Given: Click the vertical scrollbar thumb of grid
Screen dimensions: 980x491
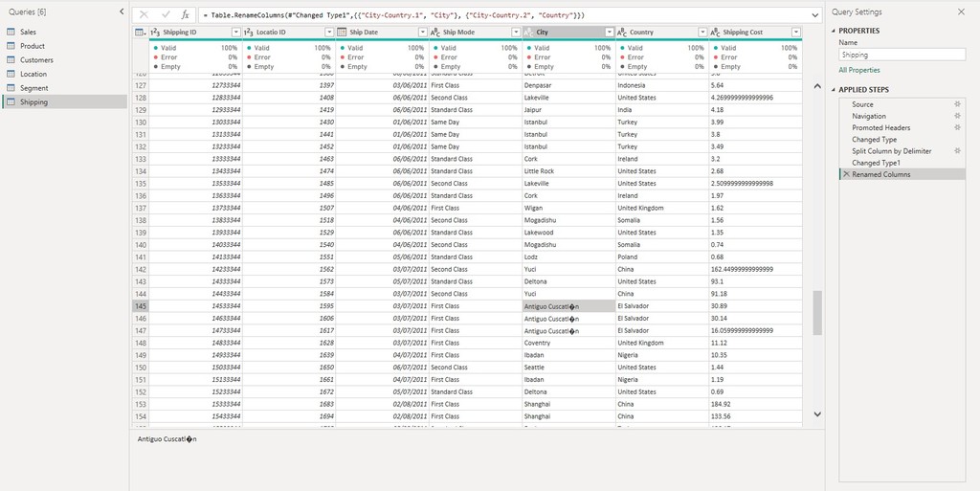Looking at the screenshot, I should (x=817, y=312).
